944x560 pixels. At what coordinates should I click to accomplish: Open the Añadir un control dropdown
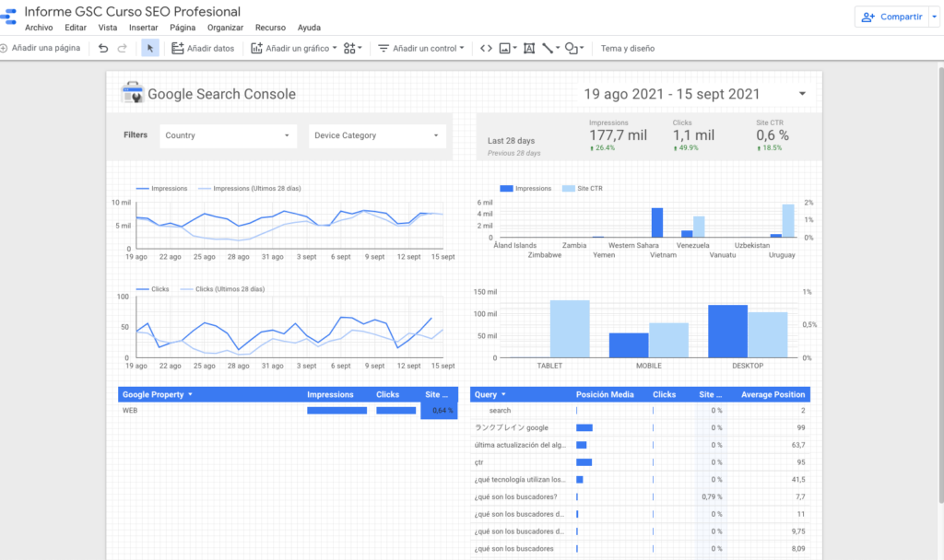(420, 48)
